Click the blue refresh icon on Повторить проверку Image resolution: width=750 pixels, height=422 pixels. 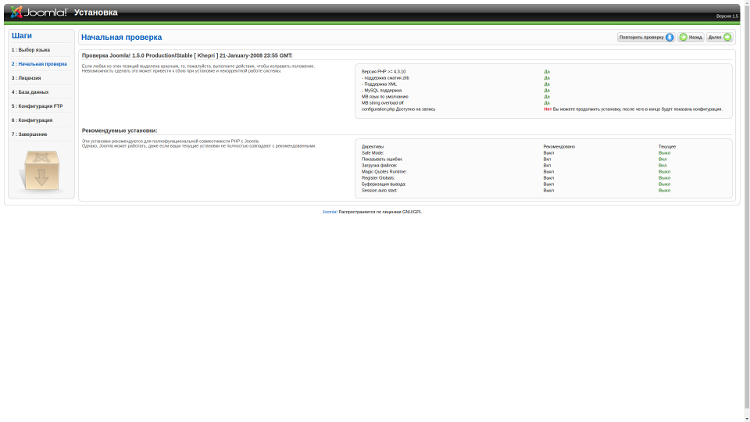670,37
